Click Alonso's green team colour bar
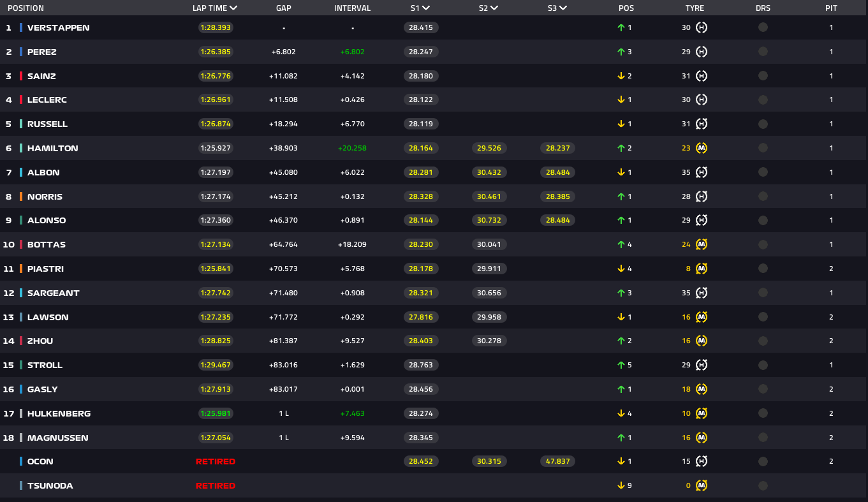Viewport: 868px width, 502px height. pos(21,220)
